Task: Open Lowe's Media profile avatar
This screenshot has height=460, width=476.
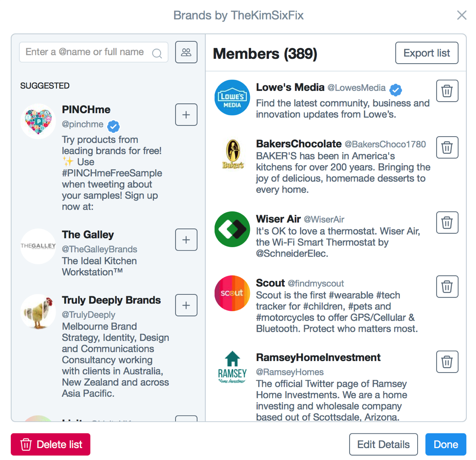Action: 232,97
